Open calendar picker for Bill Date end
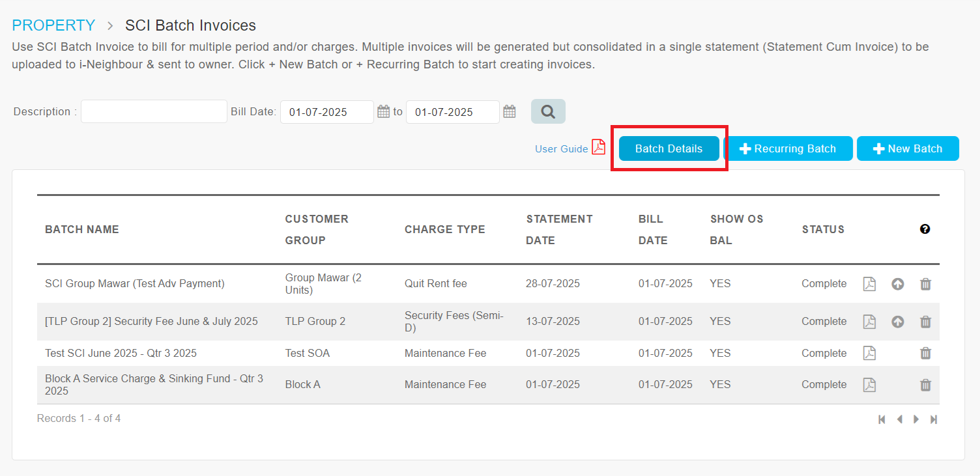This screenshot has height=476, width=980. pyautogui.click(x=510, y=112)
